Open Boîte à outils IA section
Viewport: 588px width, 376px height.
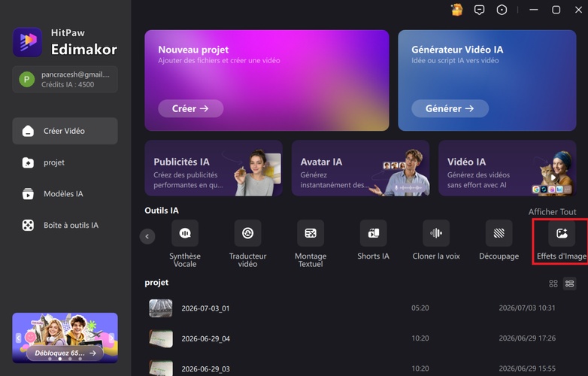tap(65, 226)
